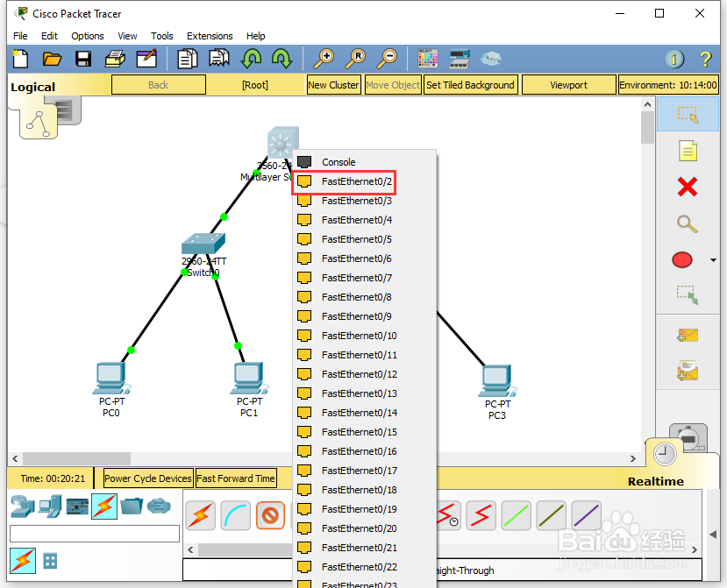The width and height of the screenshot is (727, 588).
Task: Click the Viewport button
Action: (568, 85)
